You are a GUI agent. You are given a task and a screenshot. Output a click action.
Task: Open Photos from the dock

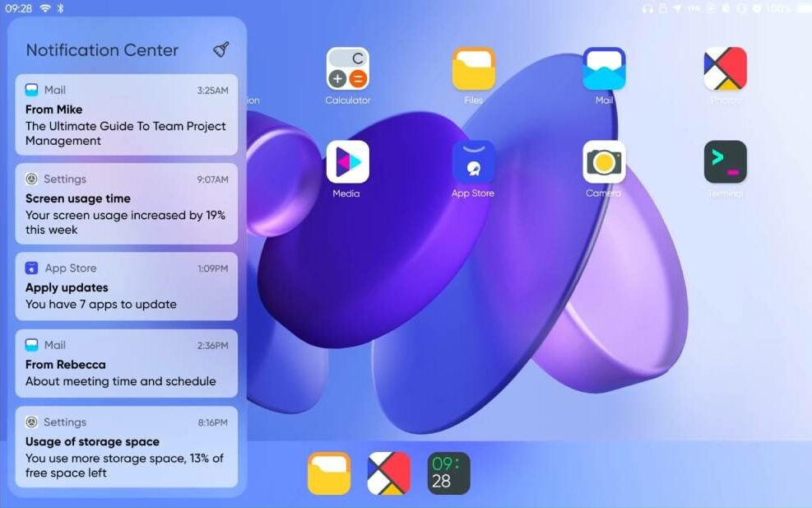(x=389, y=473)
